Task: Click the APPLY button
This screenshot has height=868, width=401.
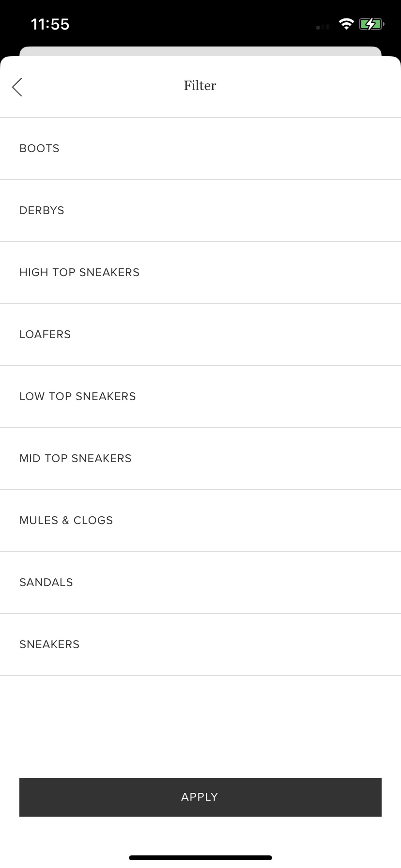Action: coord(200,797)
